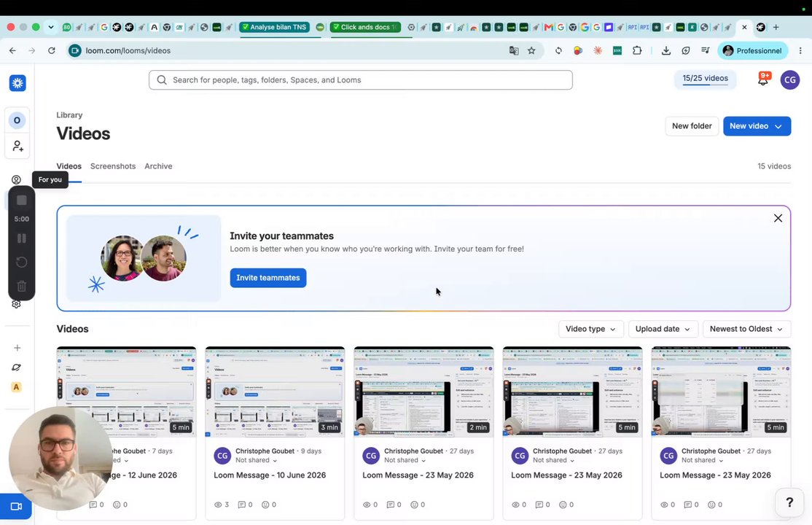812x525 pixels.
Task: Click the planet icon in the left sidebar
Action: point(17,367)
